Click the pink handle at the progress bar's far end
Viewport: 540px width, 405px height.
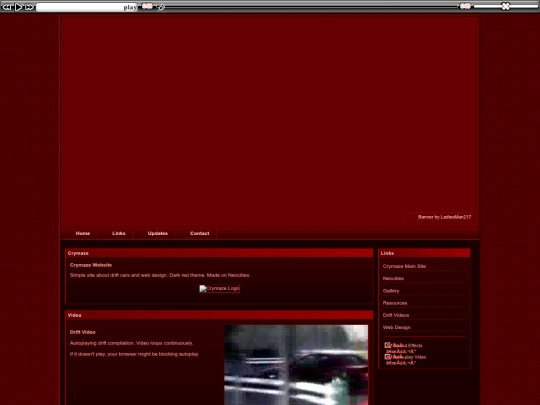[x=465, y=6]
